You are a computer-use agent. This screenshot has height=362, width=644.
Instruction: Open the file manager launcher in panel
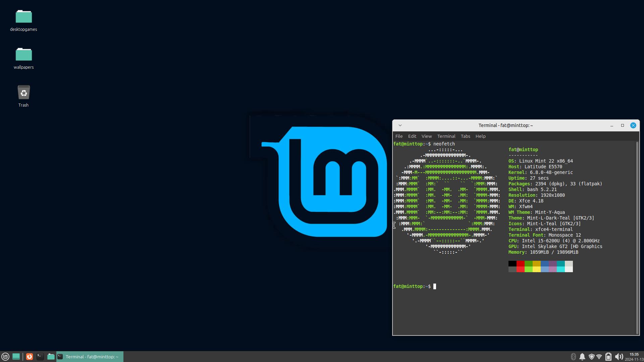click(x=51, y=357)
